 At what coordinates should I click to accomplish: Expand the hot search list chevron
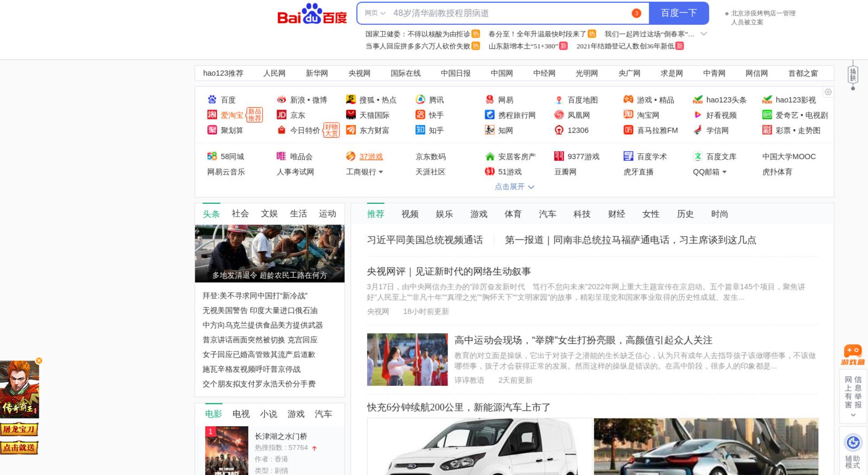pos(704,34)
